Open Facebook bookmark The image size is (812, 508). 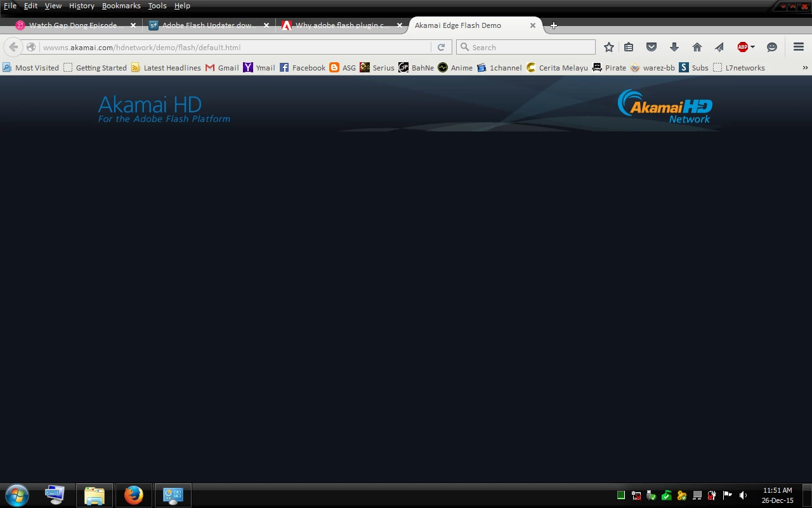(x=303, y=67)
